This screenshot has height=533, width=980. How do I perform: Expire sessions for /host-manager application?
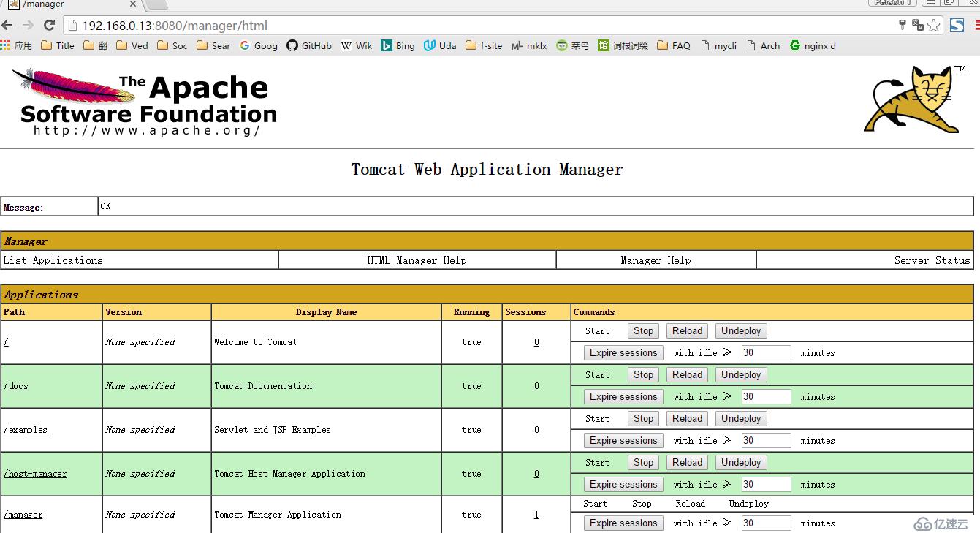click(x=623, y=485)
